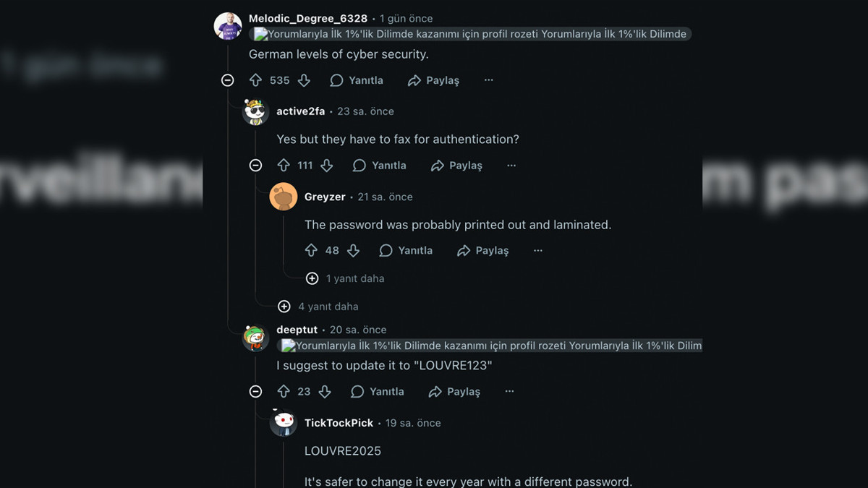The width and height of the screenshot is (868, 488).
Task: Share Greyzer's comment using Paylaş
Action: (x=482, y=251)
